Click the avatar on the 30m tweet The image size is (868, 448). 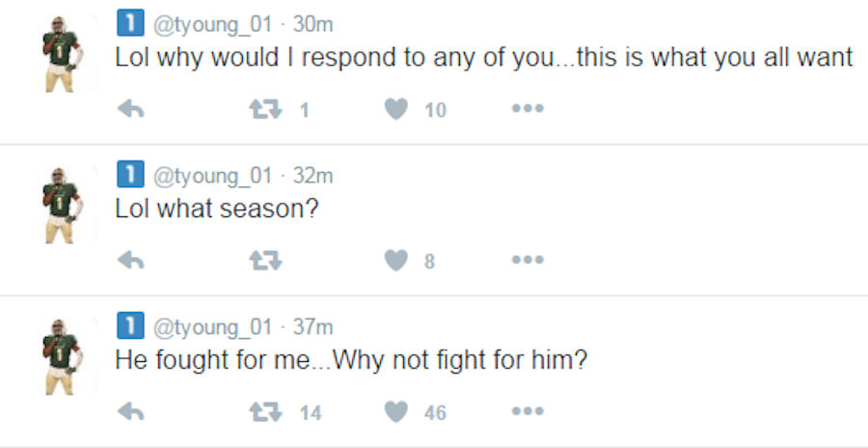[60, 58]
